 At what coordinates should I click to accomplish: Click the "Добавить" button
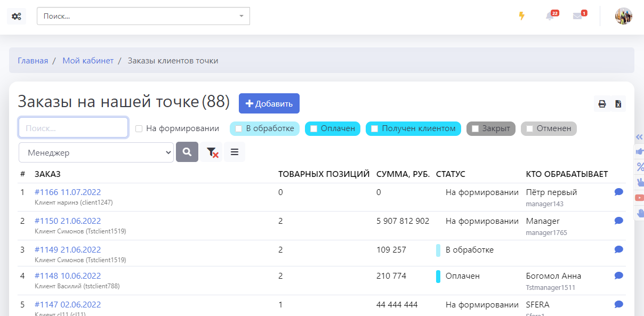(269, 103)
